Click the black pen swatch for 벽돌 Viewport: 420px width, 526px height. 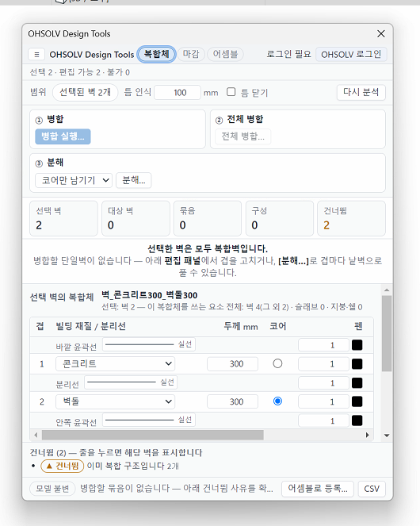[357, 401]
